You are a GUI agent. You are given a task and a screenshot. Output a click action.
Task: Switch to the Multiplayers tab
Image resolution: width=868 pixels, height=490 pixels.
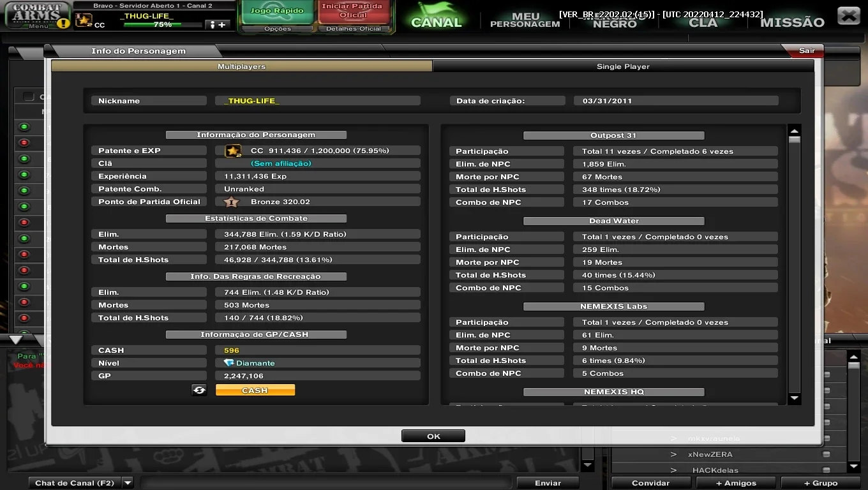241,66
